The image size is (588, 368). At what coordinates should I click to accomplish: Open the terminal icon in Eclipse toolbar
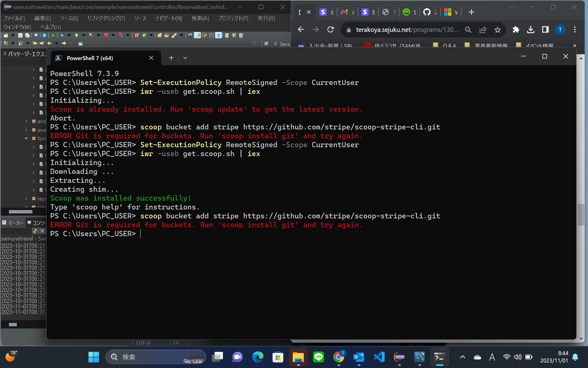coord(36,35)
